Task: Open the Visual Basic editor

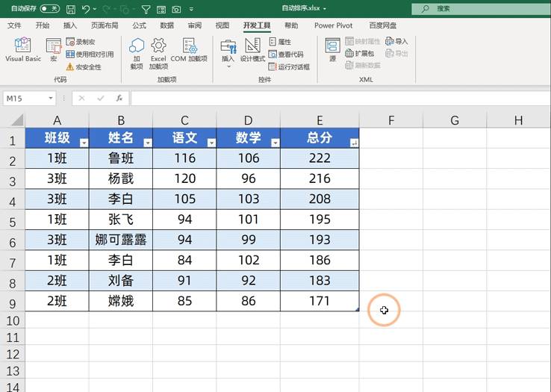Action: coord(23,50)
